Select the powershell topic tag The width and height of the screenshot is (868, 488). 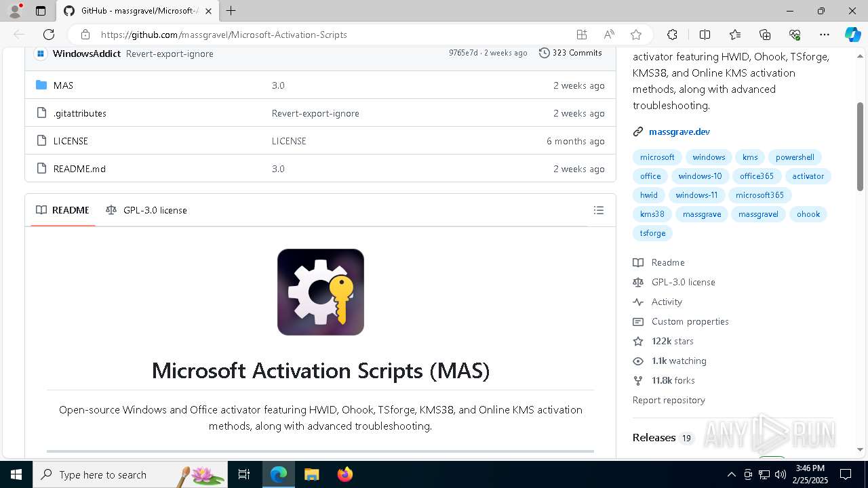(x=795, y=157)
